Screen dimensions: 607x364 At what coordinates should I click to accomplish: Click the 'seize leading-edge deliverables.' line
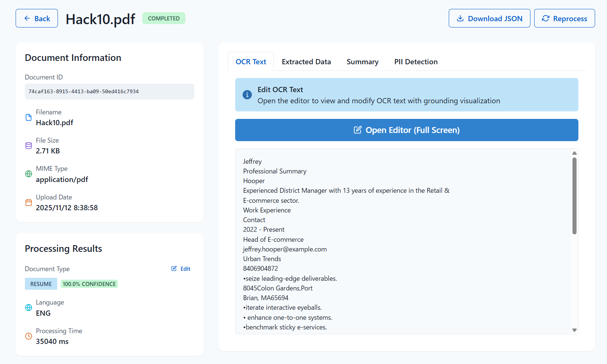[290, 279]
